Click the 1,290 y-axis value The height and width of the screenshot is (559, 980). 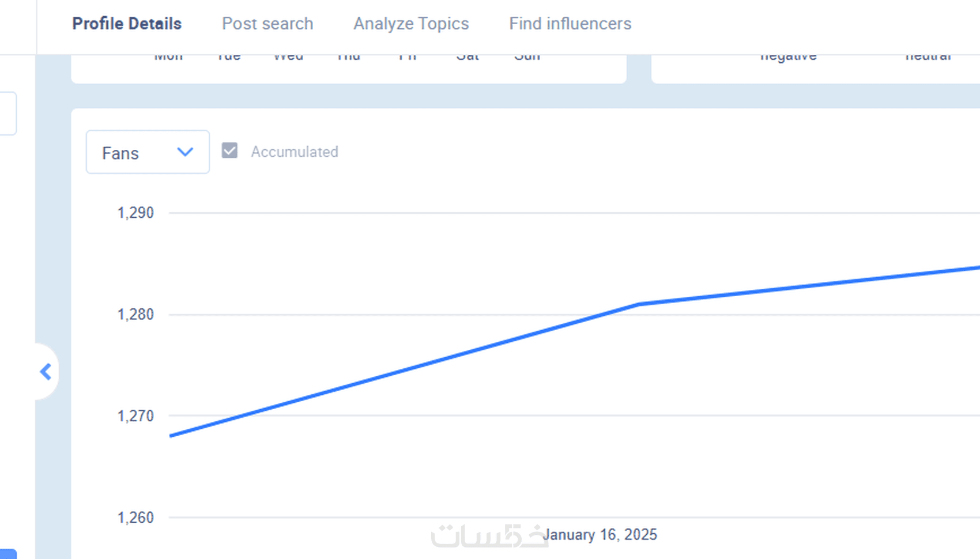[135, 213]
